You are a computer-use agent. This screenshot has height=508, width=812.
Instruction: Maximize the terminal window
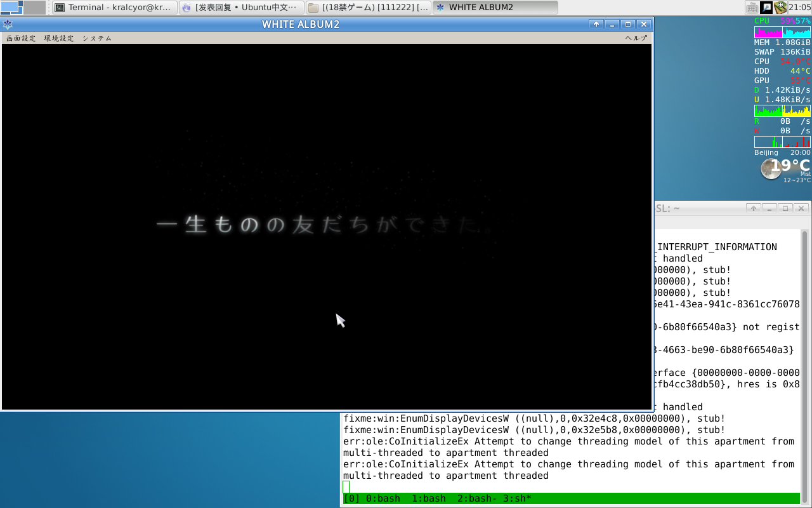tap(785, 208)
